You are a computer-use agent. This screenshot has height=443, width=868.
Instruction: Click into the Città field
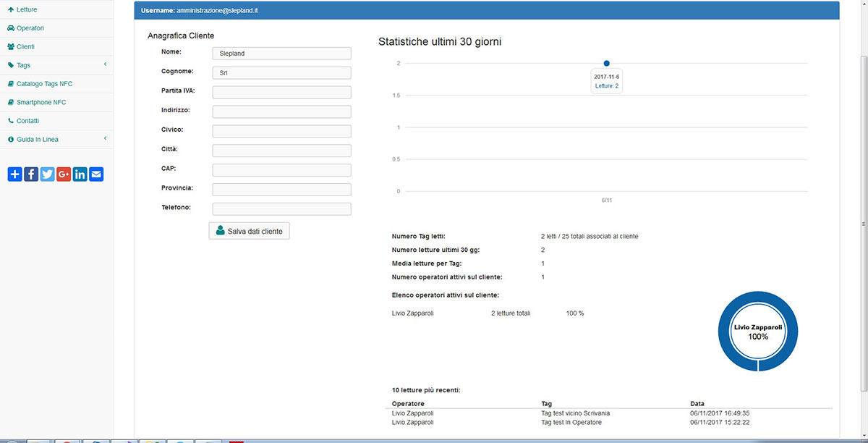click(281, 151)
